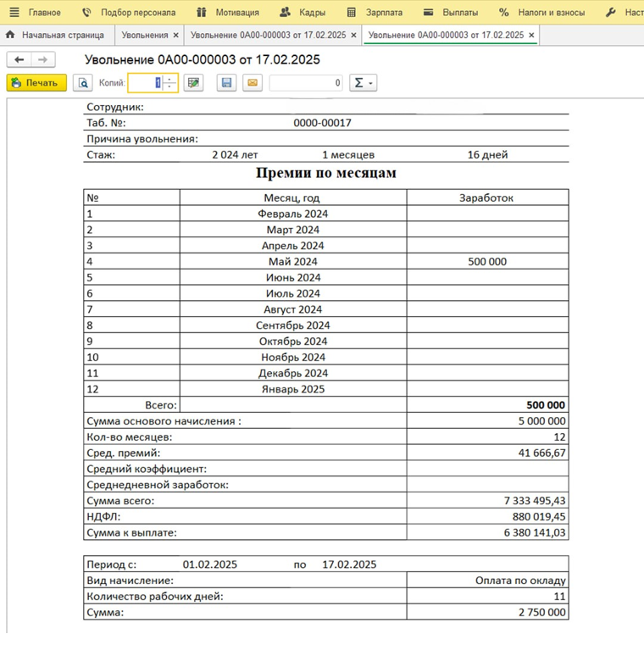Select the Январь 2025 row cell
644x645 pixels.
click(293, 389)
